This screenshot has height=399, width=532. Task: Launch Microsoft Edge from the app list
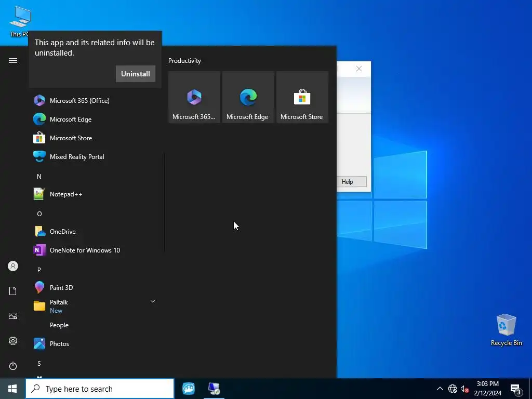(x=95, y=119)
